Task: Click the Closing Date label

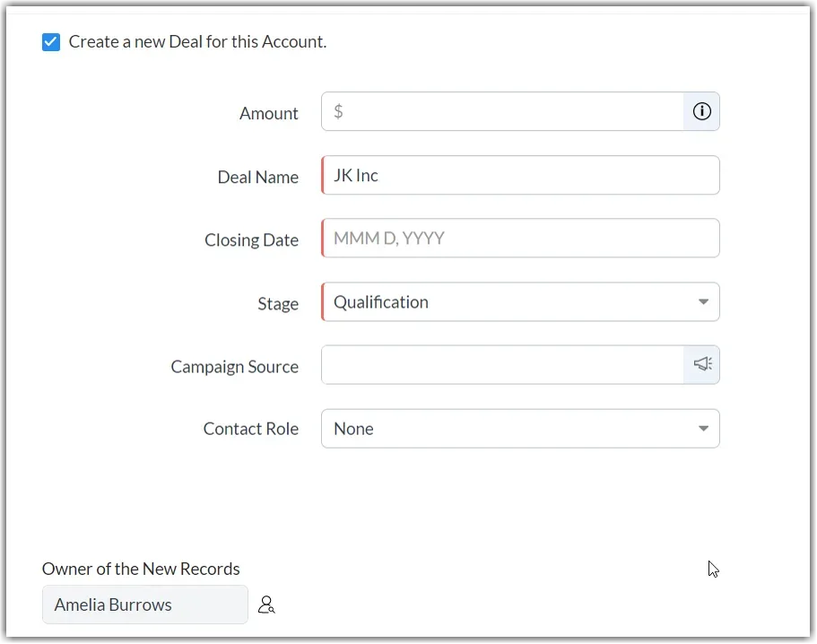Action: click(251, 240)
